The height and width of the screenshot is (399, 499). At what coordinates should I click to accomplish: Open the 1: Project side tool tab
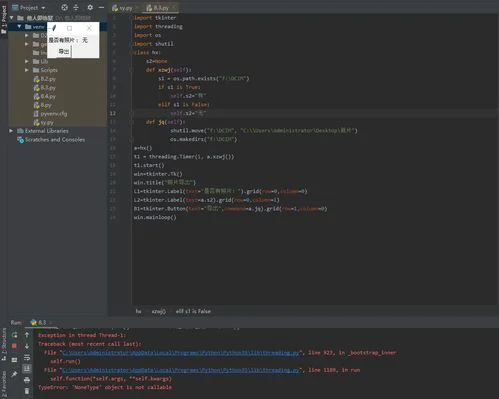pyautogui.click(x=4, y=19)
